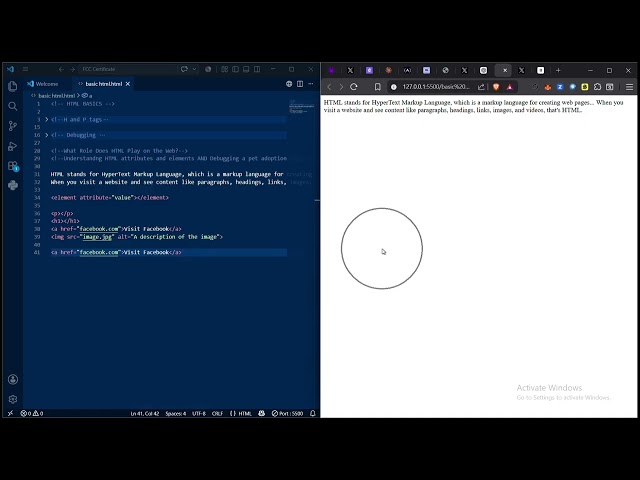Open the editor More Actions menu
This screenshot has width=640, height=480.
point(311,84)
